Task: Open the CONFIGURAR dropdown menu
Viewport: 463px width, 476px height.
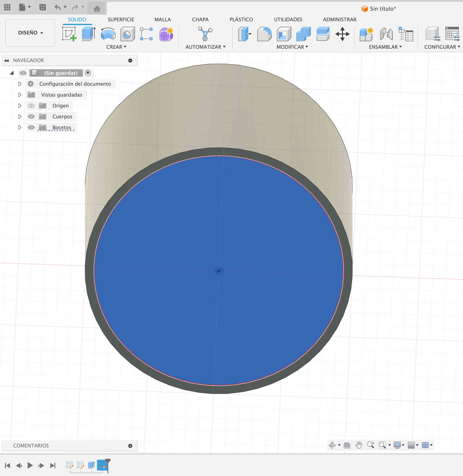Action: pyautogui.click(x=442, y=47)
